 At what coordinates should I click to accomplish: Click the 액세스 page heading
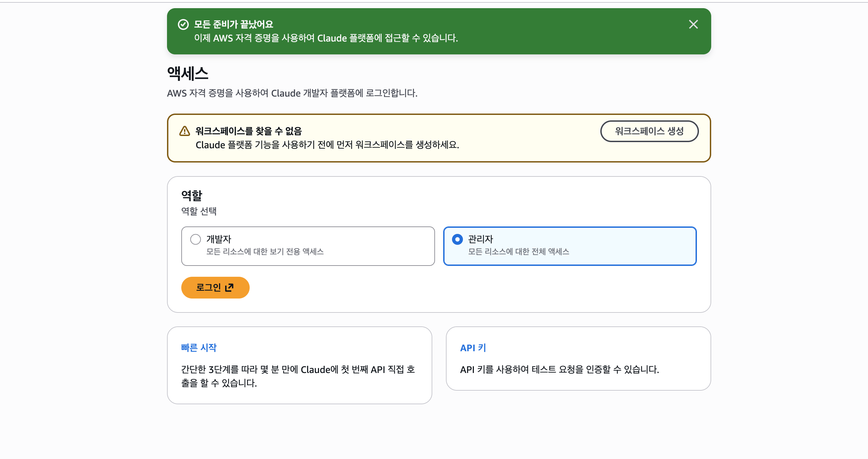pyautogui.click(x=188, y=73)
